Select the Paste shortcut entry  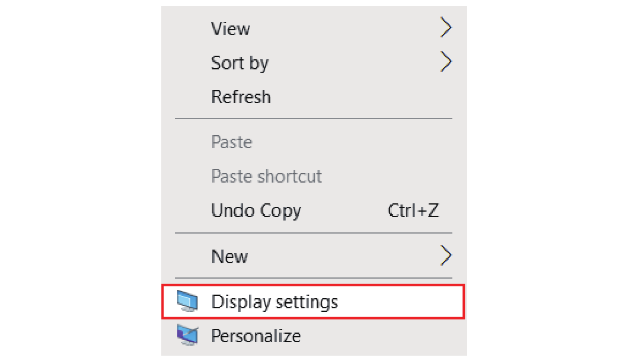266,176
